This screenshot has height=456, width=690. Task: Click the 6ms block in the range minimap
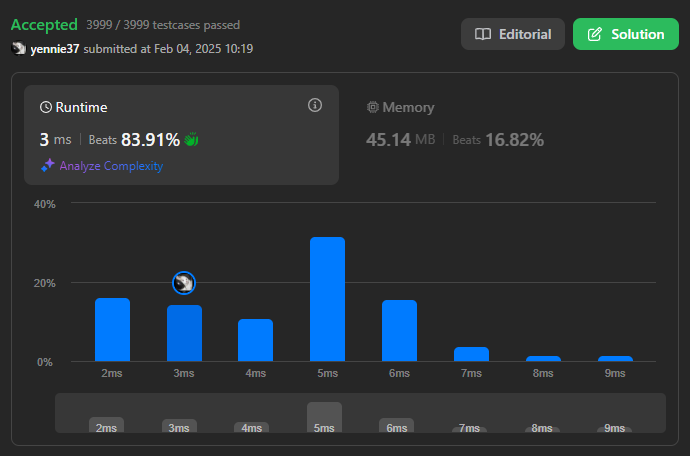click(x=396, y=425)
